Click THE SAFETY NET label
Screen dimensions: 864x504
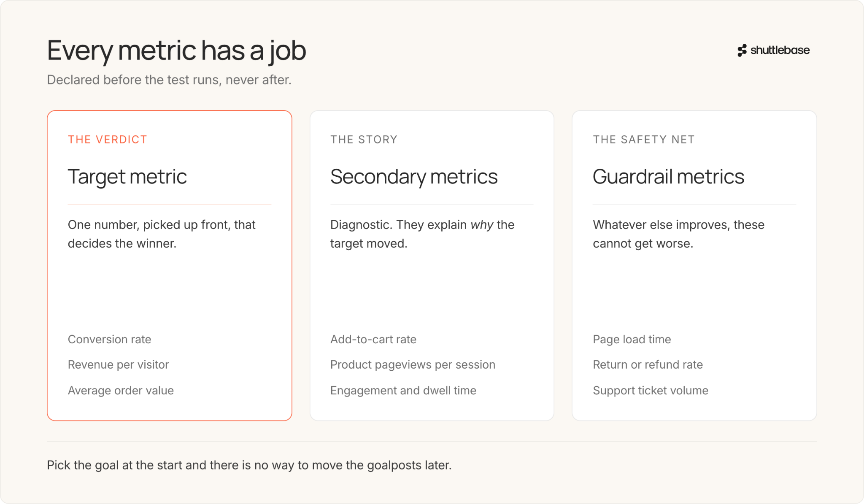pyautogui.click(x=643, y=140)
